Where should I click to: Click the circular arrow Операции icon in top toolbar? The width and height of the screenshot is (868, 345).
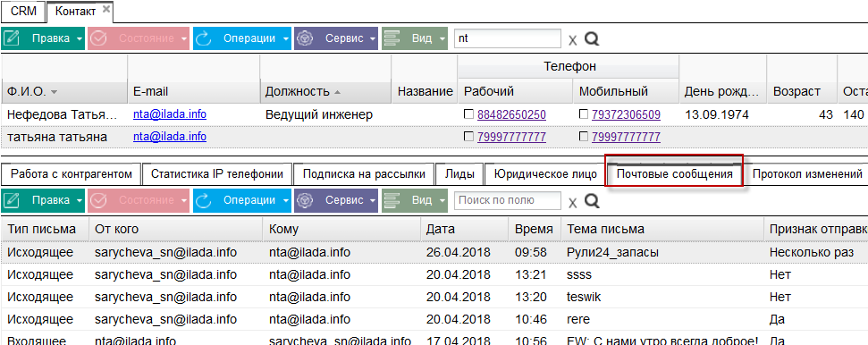pos(204,38)
